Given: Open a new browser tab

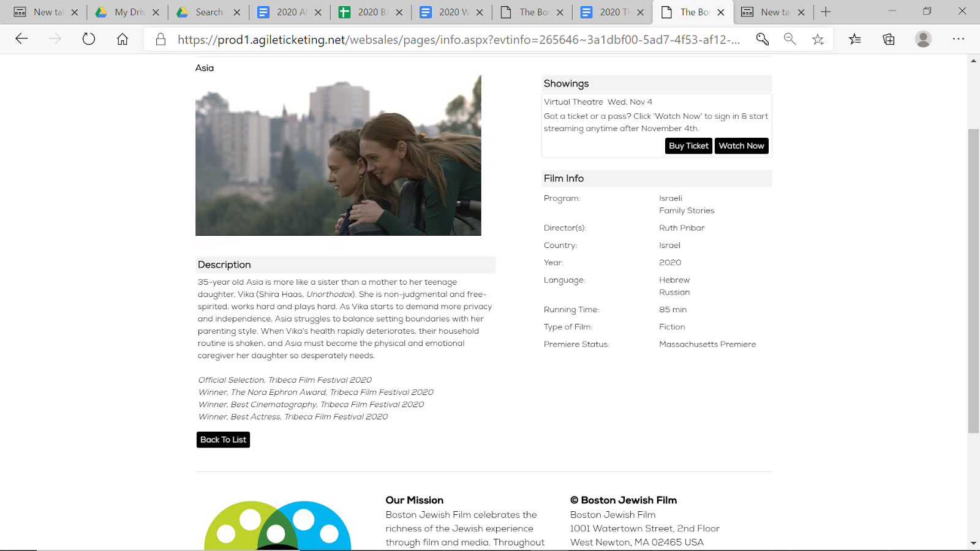Looking at the screenshot, I should pos(826,12).
